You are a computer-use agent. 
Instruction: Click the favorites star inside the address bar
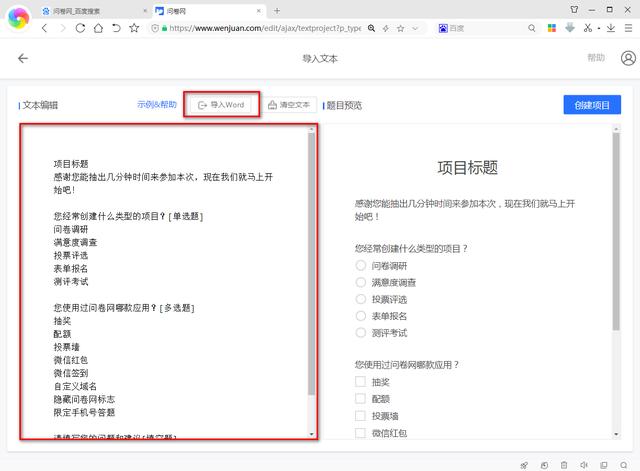click(401, 28)
